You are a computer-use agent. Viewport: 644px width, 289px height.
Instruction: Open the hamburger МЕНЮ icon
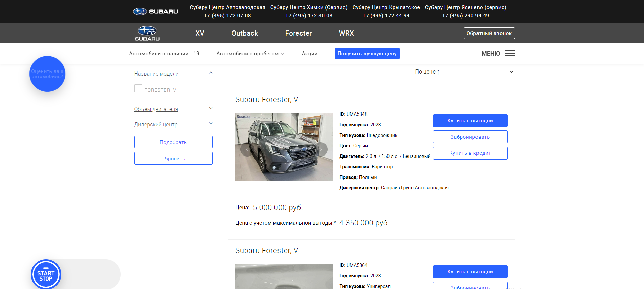(510, 54)
